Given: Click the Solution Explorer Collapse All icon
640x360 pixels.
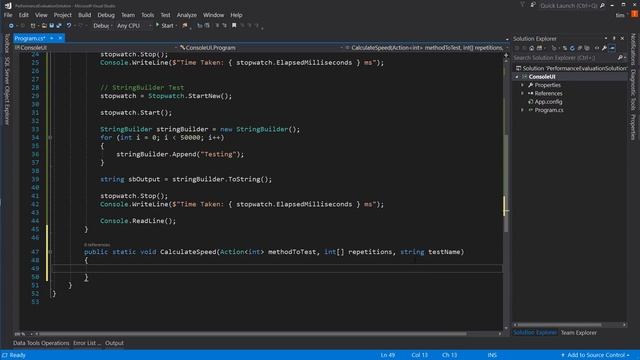Looking at the screenshot, I should (580, 48).
